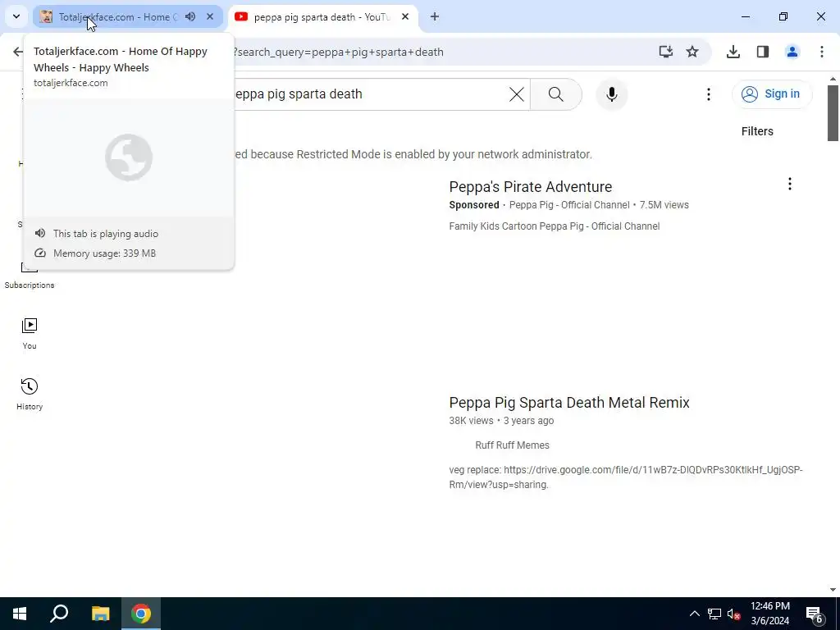The image size is (840, 630).
Task: Open the Windows Start menu
Action: click(x=20, y=614)
